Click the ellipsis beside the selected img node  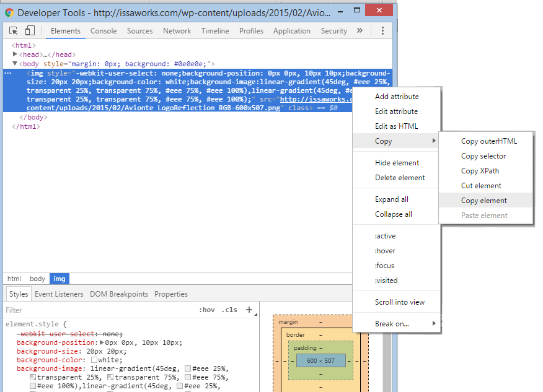tap(8, 73)
